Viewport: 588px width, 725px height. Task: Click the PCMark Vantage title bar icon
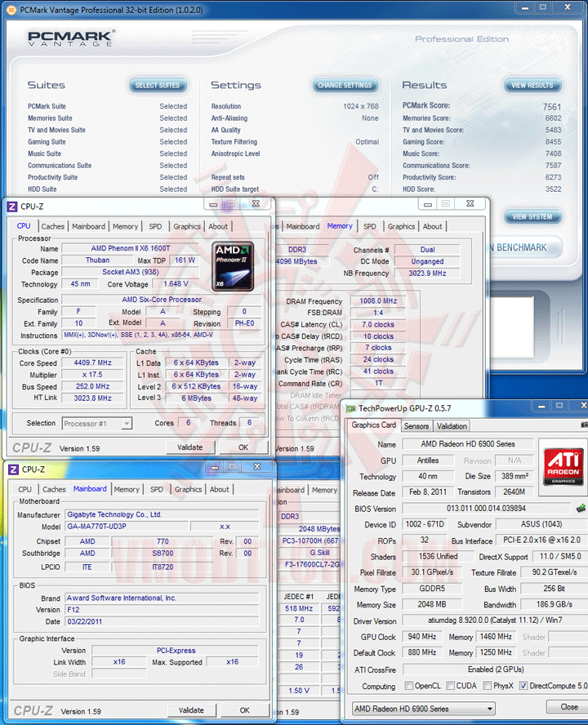click(11, 10)
